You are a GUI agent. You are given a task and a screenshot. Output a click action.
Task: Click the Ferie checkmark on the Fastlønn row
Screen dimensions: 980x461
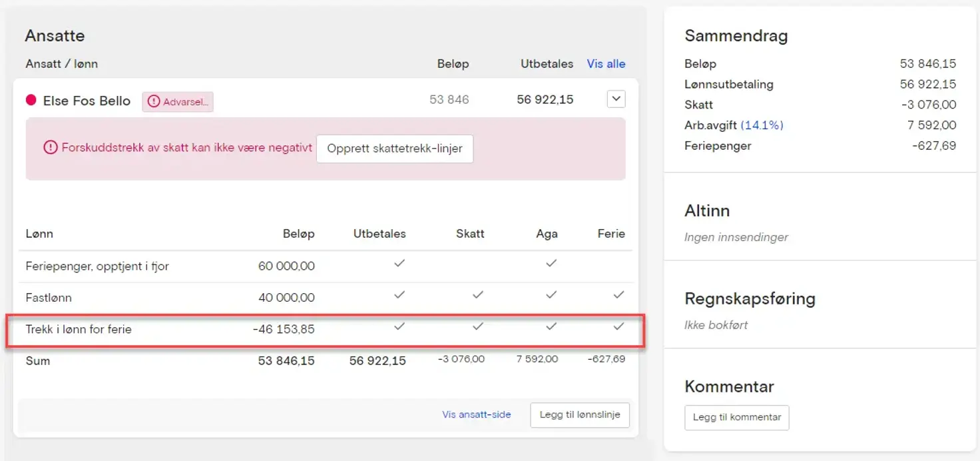tap(618, 294)
